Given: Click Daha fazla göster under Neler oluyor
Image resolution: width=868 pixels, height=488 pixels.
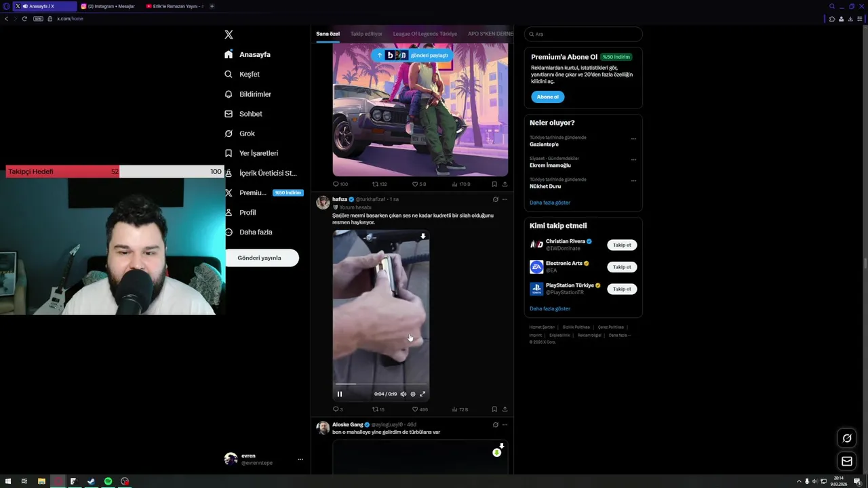Looking at the screenshot, I should [550, 203].
